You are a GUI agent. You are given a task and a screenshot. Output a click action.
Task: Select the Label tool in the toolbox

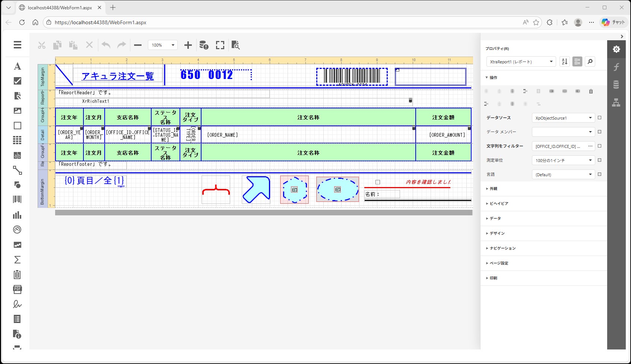point(17,66)
